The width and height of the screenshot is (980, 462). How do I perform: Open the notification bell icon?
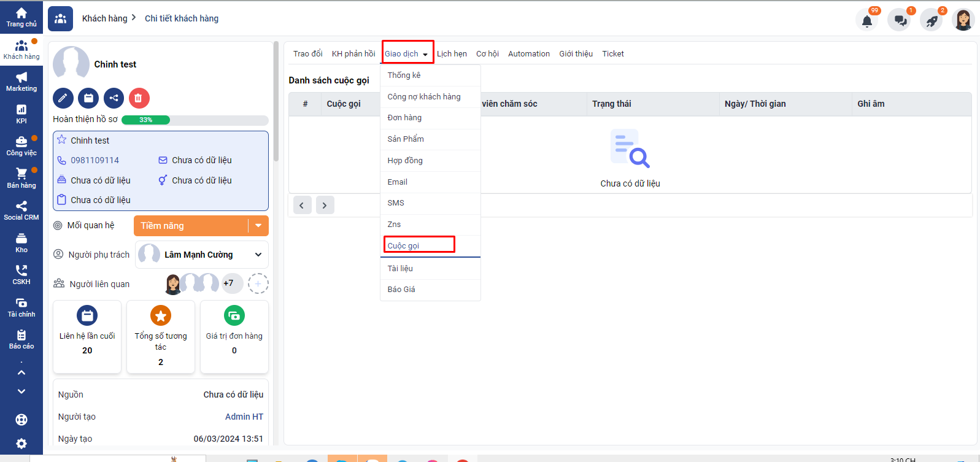(866, 21)
